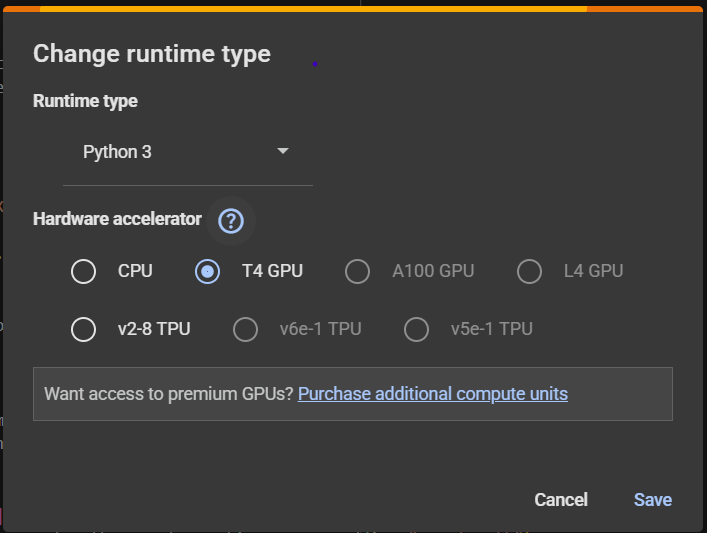Click the Hardware accelerator label text
The height and width of the screenshot is (533, 707).
pyautogui.click(x=117, y=219)
